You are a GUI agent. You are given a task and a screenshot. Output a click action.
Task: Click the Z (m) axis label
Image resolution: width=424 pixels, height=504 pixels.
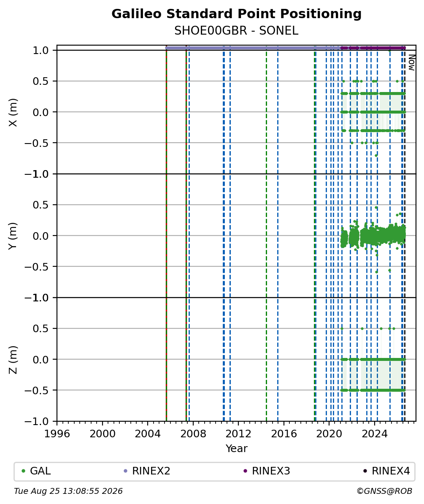(13, 359)
